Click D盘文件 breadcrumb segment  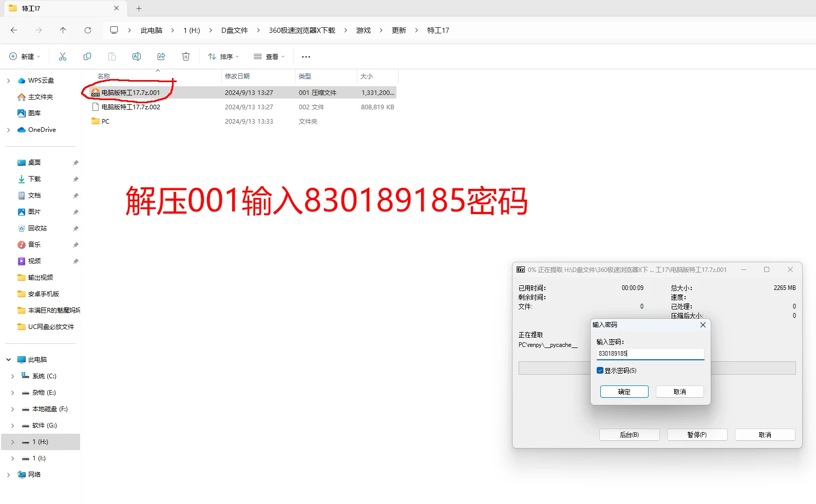tap(235, 30)
